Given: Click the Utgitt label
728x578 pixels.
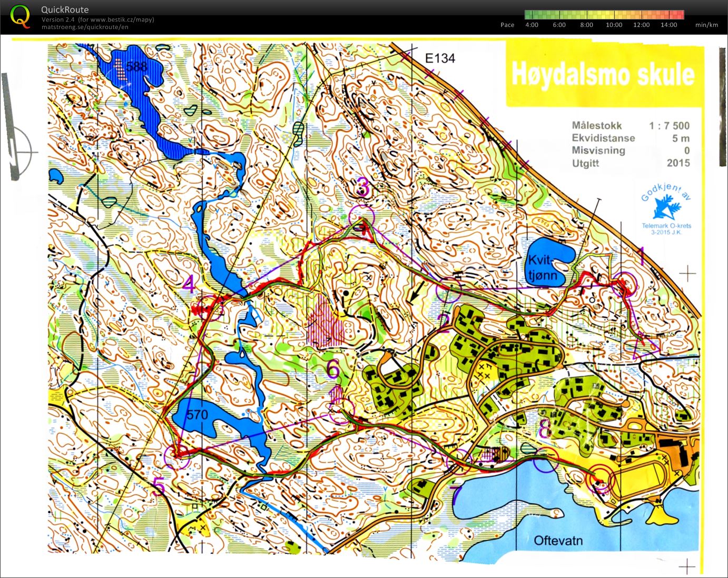Looking at the screenshot, I should (x=585, y=163).
